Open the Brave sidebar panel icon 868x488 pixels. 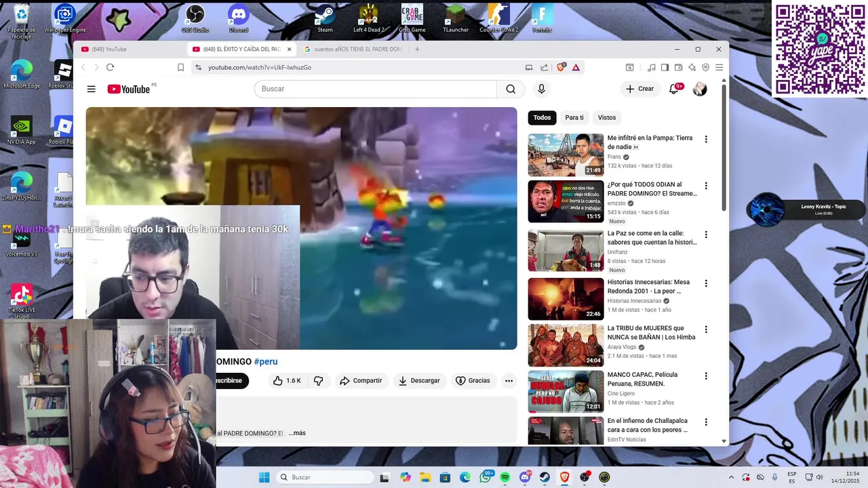(x=665, y=67)
